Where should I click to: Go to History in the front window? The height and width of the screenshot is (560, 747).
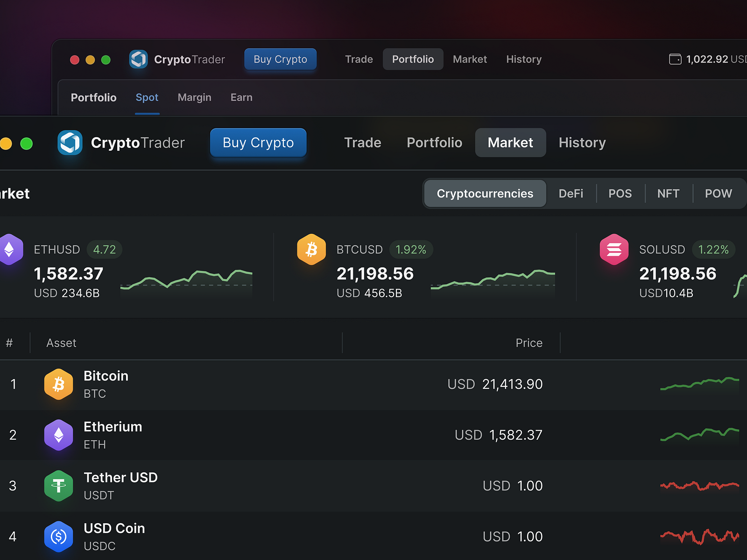tap(582, 143)
